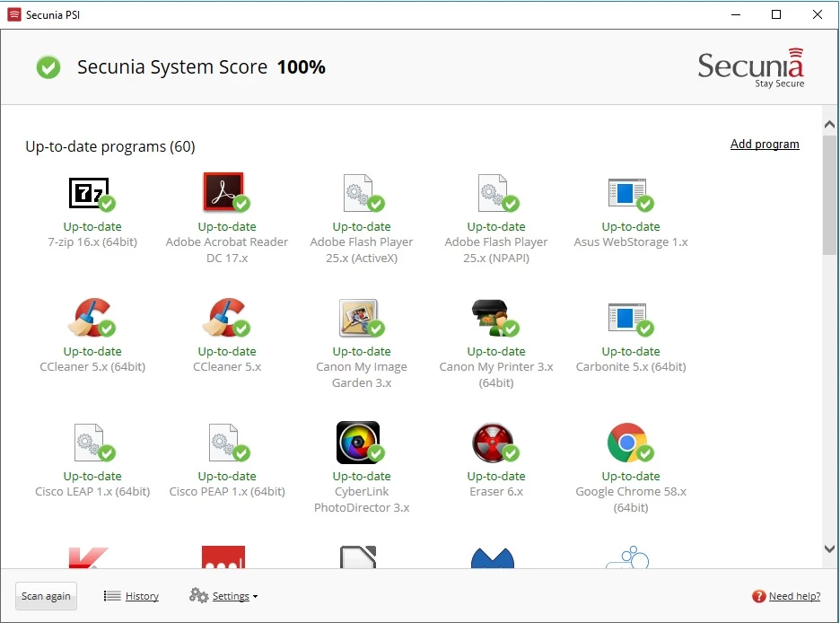
Task: Click the CCleaner 5.x 32-bit icon
Action: tap(226, 318)
